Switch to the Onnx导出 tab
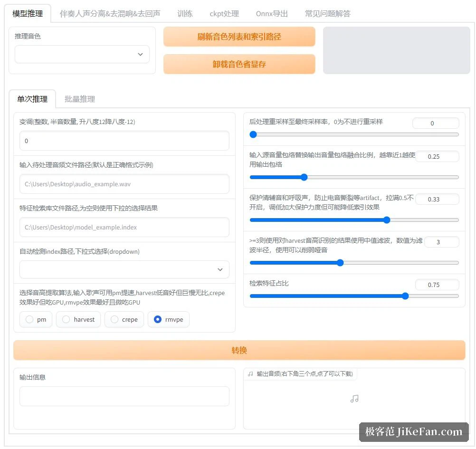The width and height of the screenshot is (476, 449). tap(272, 14)
